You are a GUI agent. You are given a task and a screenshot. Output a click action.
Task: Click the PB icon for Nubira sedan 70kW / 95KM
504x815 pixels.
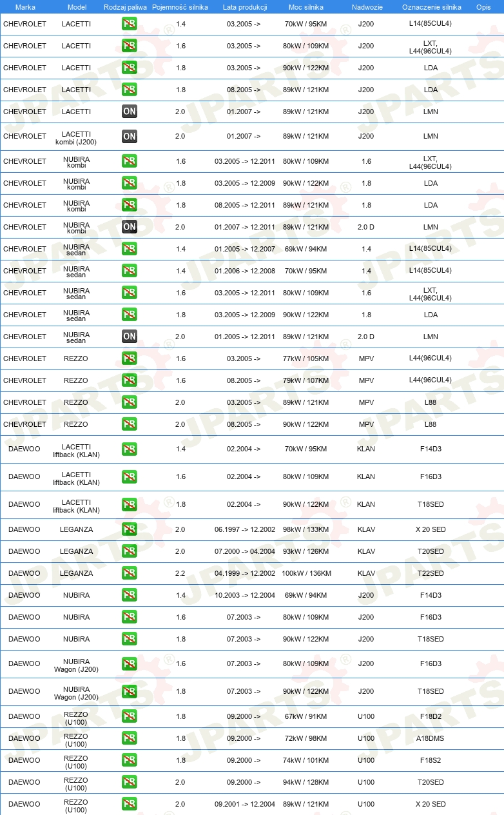(130, 271)
